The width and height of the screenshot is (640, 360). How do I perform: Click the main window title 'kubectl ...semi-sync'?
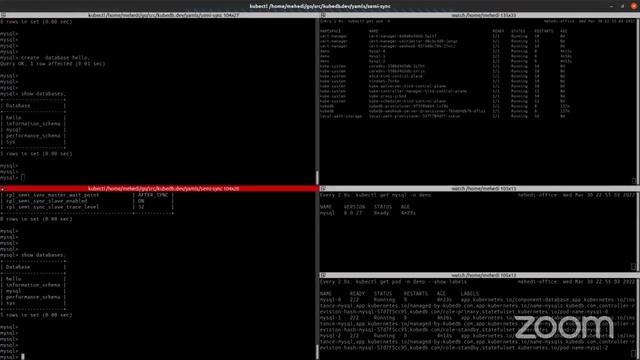(320, 6)
